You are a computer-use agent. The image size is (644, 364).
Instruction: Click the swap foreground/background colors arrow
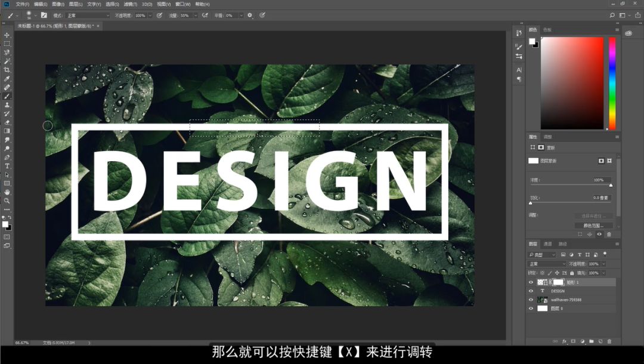click(x=10, y=217)
